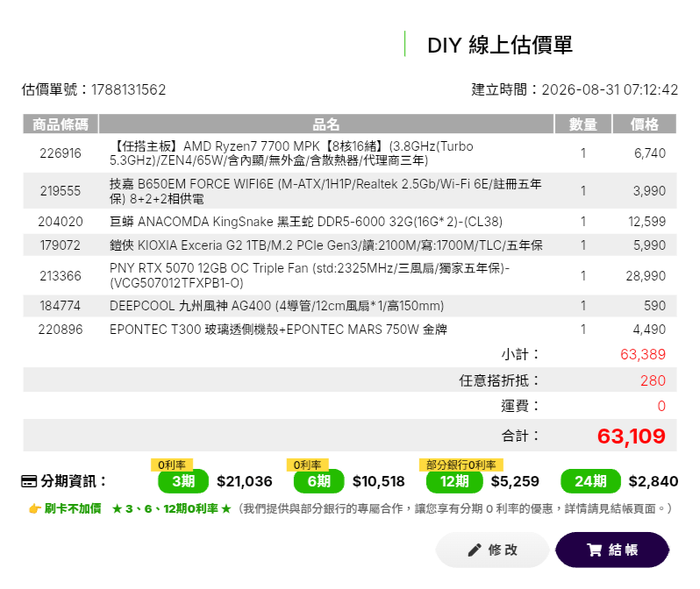The width and height of the screenshot is (700, 589).
Task: Click the DEEPCOOL AG400 product name
Action: coord(277,306)
